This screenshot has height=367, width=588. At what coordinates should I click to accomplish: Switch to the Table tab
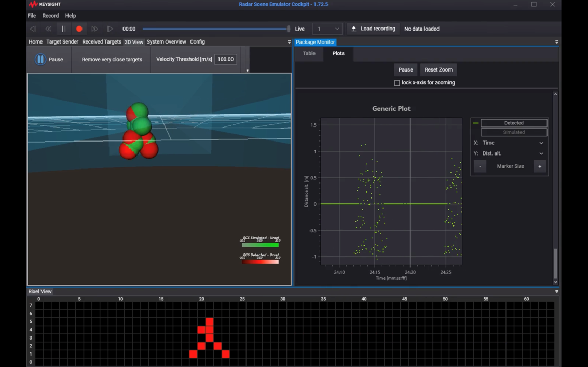[309, 53]
